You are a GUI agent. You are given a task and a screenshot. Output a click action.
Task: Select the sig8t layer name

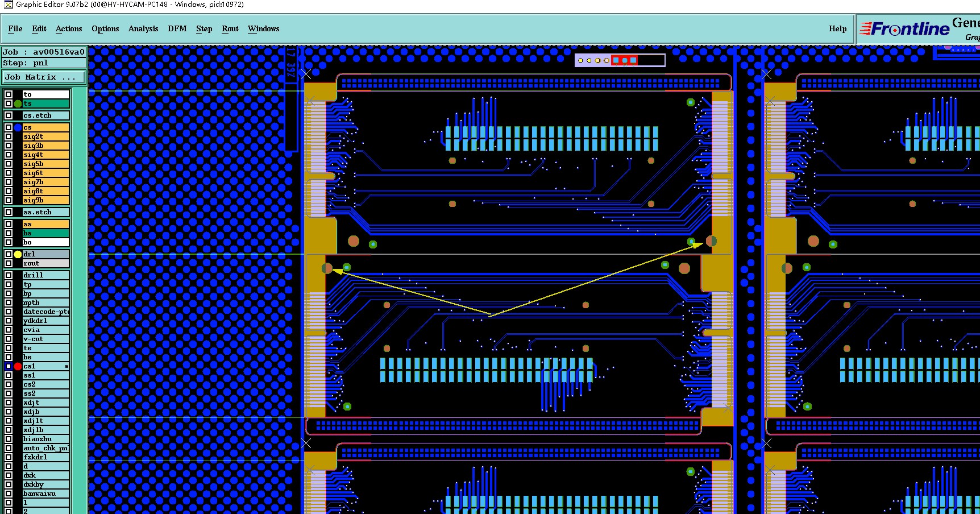coord(45,191)
